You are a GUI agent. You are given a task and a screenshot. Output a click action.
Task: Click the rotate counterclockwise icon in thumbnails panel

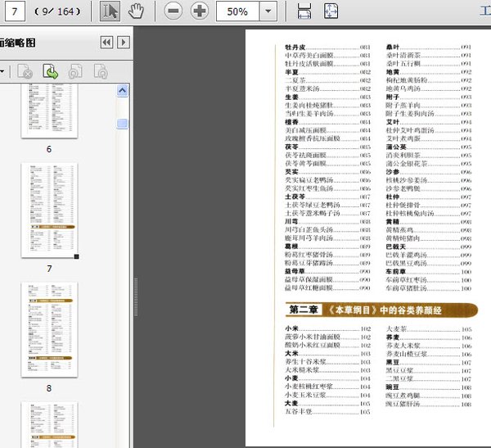(x=74, y=72)
